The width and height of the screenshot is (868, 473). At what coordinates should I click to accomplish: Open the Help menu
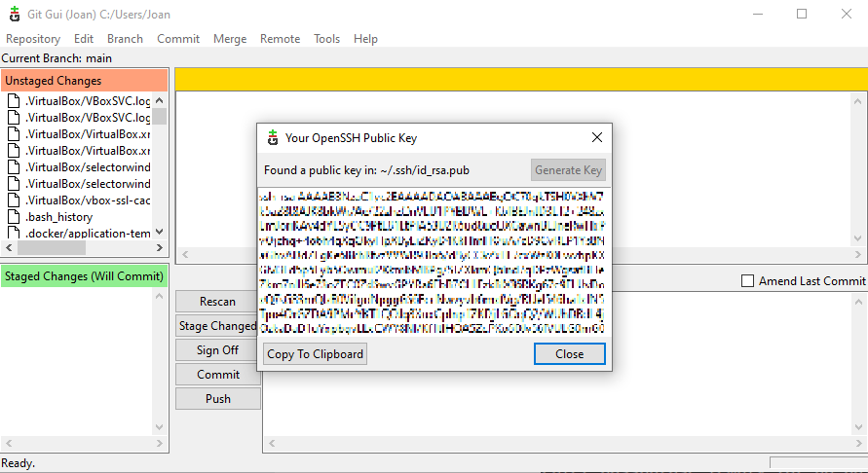(x=365, y=39)
